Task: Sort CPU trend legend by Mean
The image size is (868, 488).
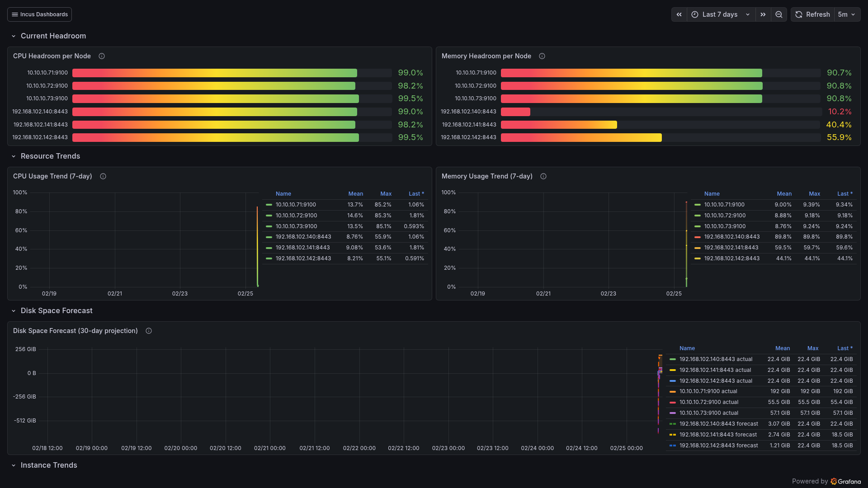Action: tap(355, 194)
